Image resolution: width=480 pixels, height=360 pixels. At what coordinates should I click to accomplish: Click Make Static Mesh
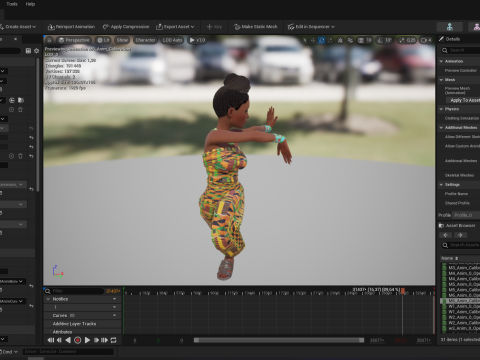click(256, 27)
